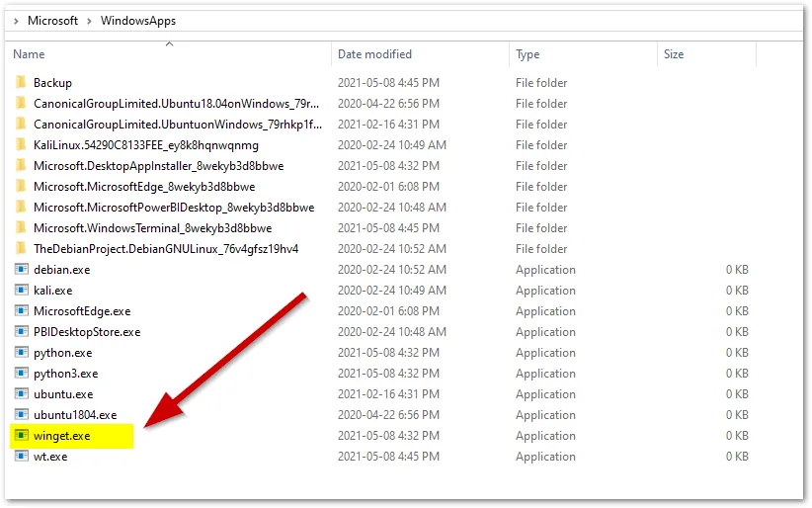Select the python3.exe file name
Viewport: 812px width, 508px height.
coord(66,374)
